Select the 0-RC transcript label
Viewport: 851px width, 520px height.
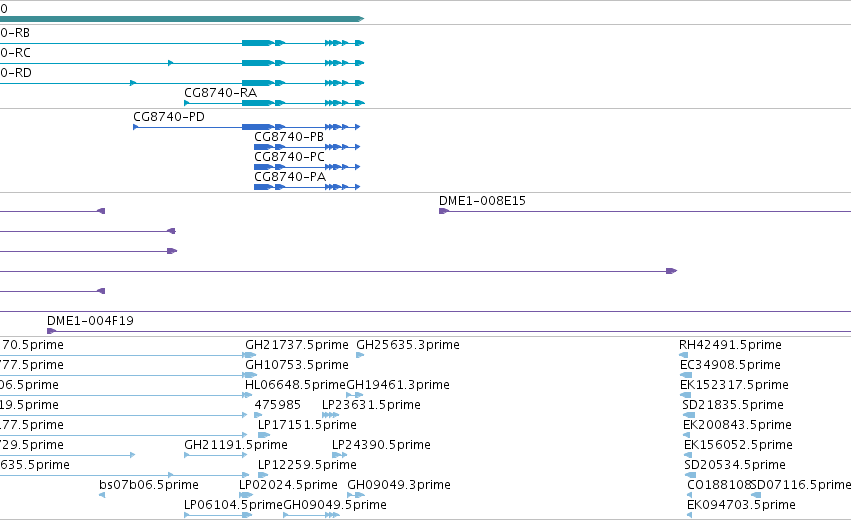pos(15,53)
